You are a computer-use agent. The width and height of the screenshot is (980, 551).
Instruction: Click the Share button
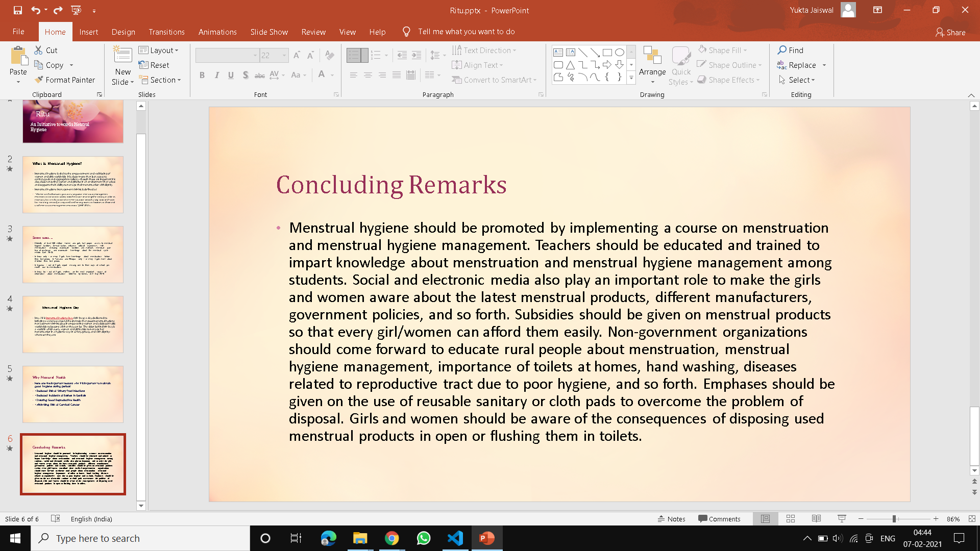click(950, 32)
